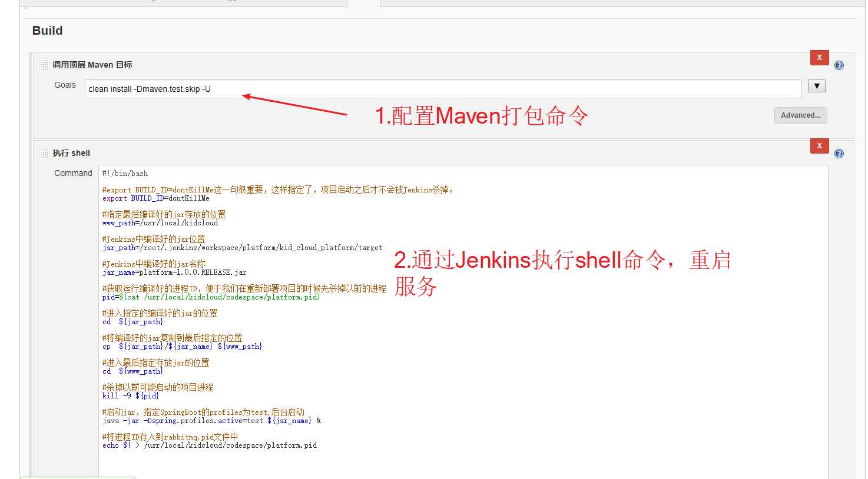The height and width of the screenshot is (479, 868).
Task: Click the Build section heading
Action: [x=47, y=31]
